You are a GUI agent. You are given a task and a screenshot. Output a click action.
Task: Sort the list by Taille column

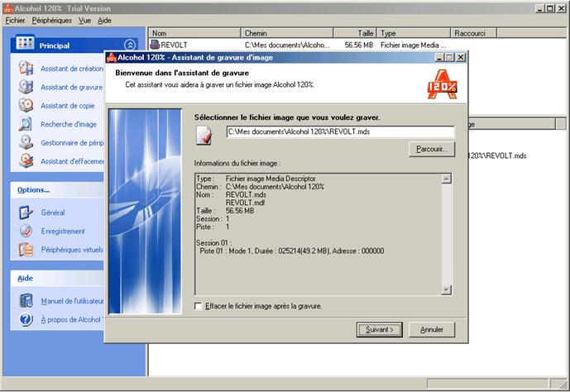(355, 33)
